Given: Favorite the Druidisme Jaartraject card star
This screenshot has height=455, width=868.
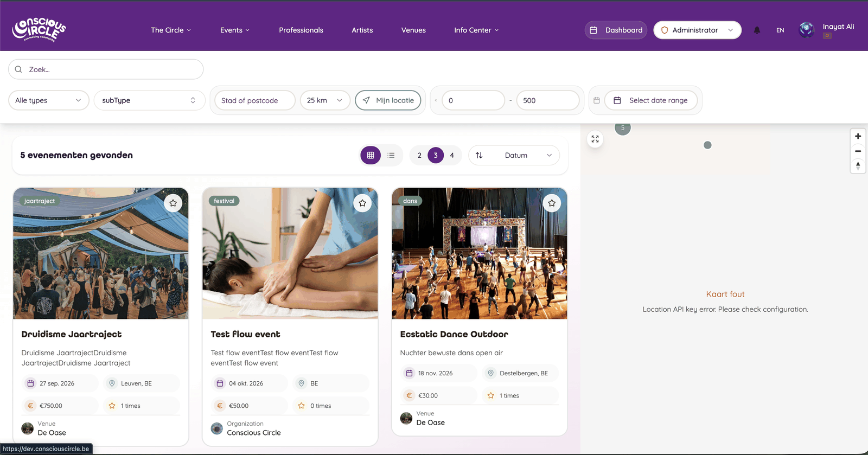Looking at the screenshot, I should 173,203.
